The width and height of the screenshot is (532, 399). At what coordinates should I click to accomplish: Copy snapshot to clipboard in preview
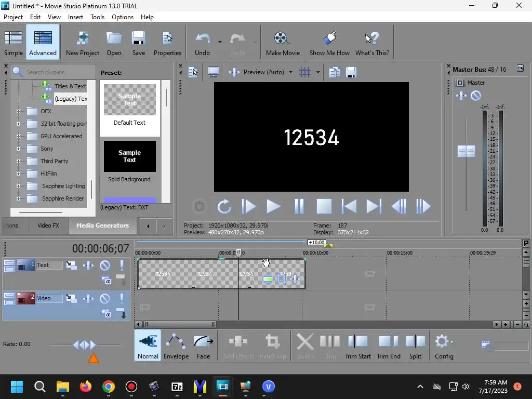coord(334,72)
